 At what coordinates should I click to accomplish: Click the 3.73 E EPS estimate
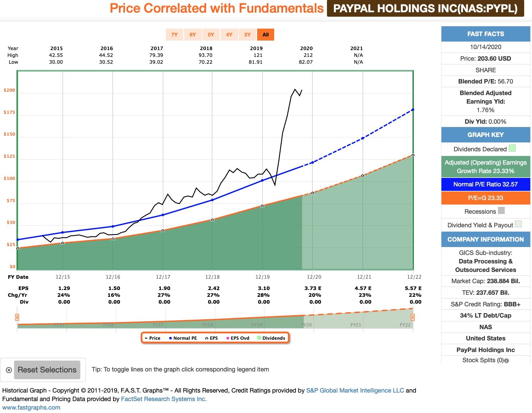pos(313,288)
